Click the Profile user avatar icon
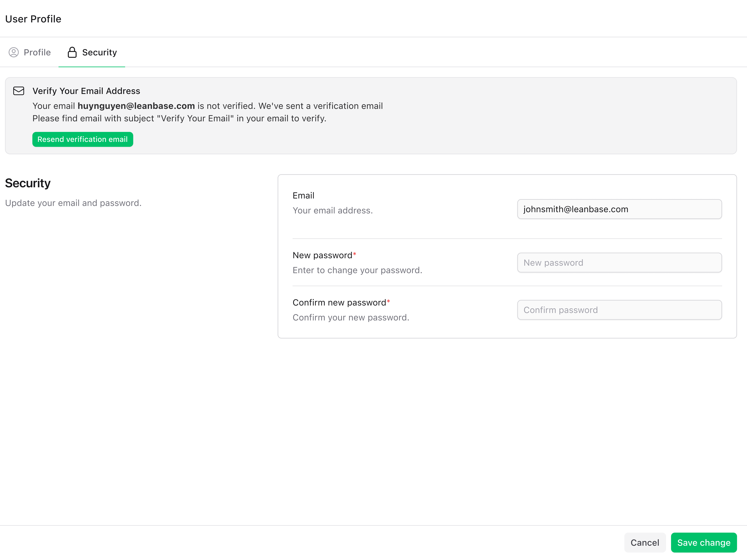 coord(14,52)
